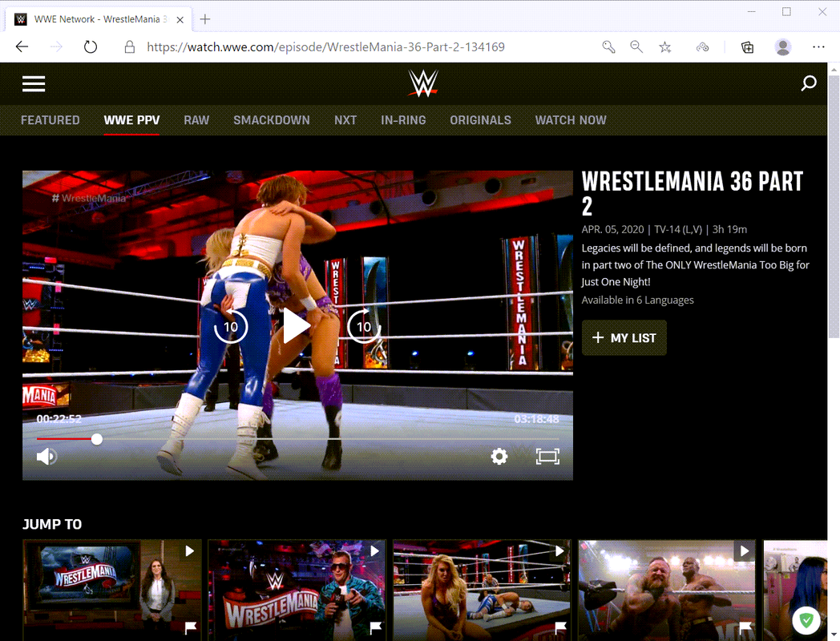Rewind the video 10 seconds
840x641 pixels.
tap(230, 325)
